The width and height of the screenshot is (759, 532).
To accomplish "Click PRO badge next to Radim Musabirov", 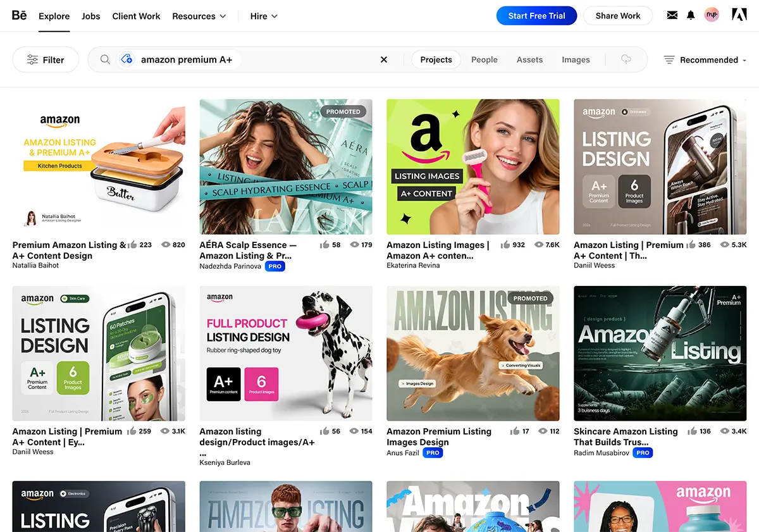I will 643,453.
